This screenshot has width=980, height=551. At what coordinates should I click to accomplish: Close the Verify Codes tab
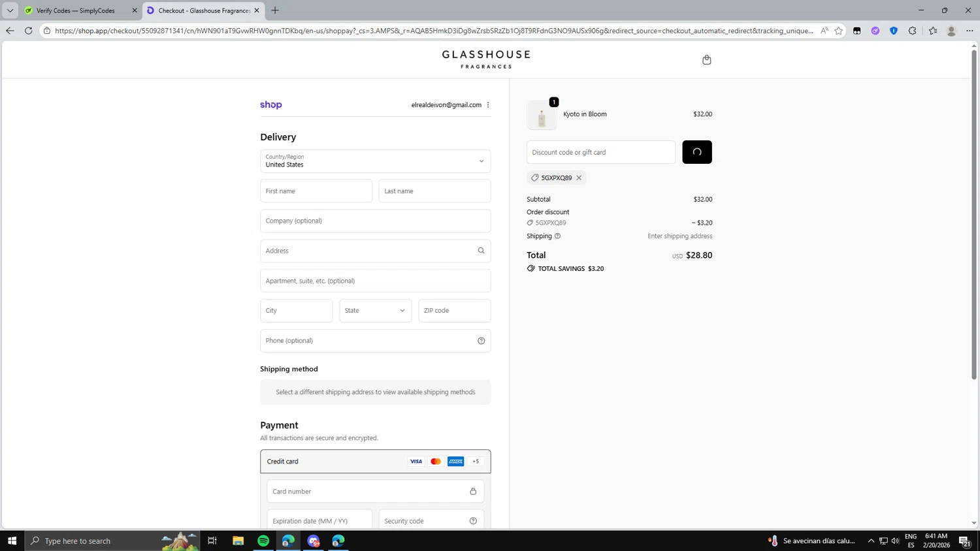point(135,10)
